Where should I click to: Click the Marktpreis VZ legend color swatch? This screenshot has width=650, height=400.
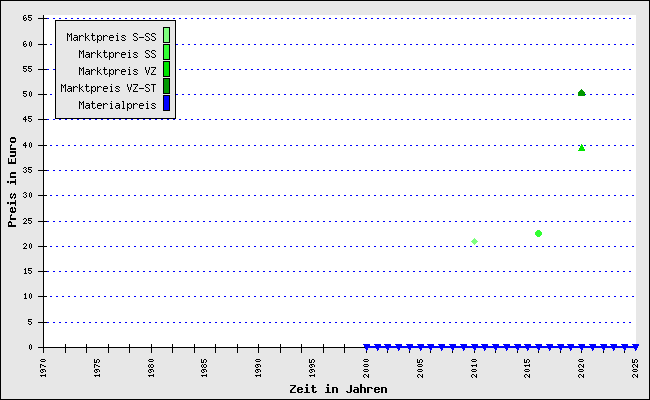166,69
